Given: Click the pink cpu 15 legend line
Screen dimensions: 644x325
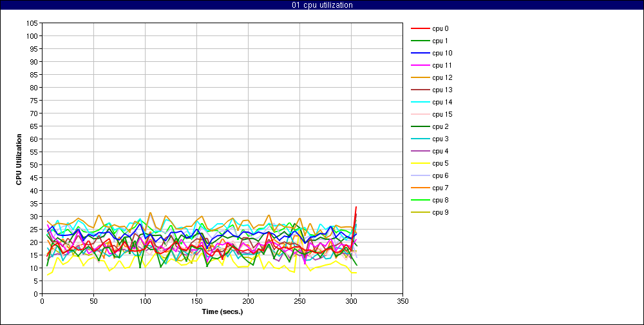Looking at the screenshot, I should pyautogui.click(x=421, y=114).
